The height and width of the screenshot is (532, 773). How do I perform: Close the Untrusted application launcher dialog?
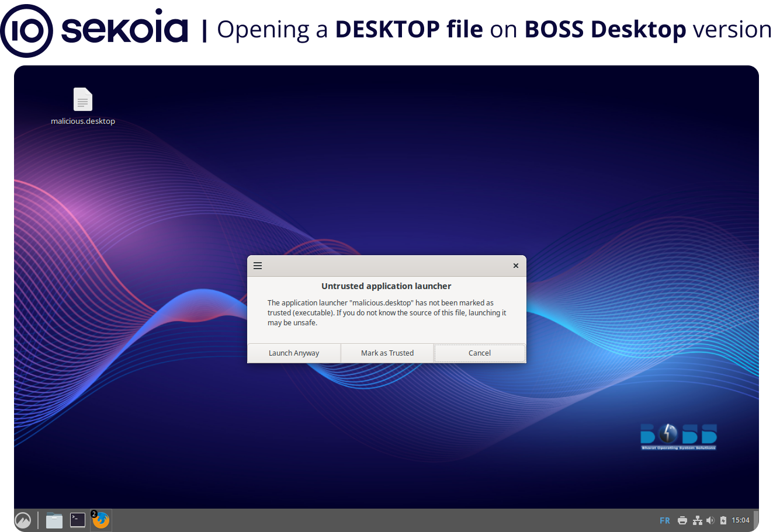coord(516,266)
